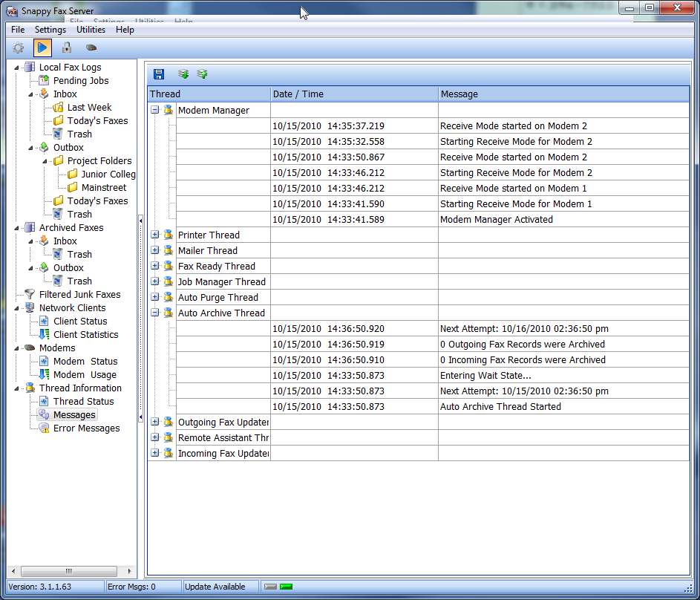
Task: Click the padlock icon in the toolbar
Action: [x=67, y=48]
